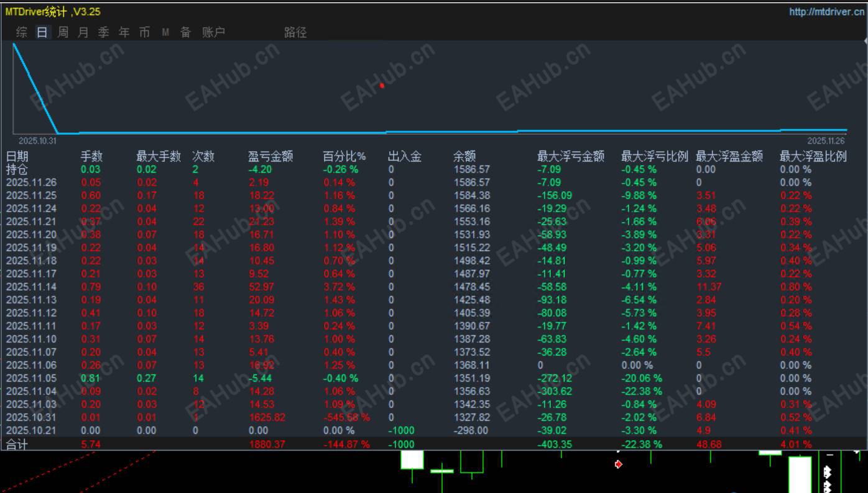
Task: Select the 2025.11.19 date cell
Action: point(31,247)
